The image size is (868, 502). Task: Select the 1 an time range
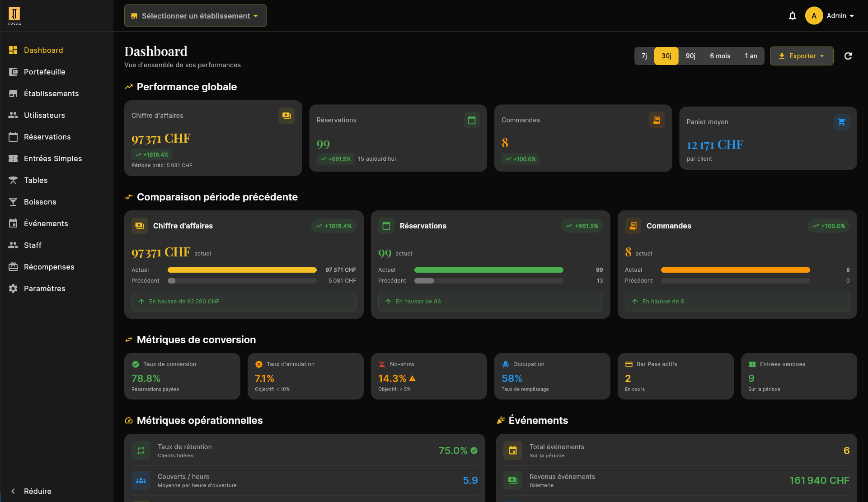coord(751,56)
